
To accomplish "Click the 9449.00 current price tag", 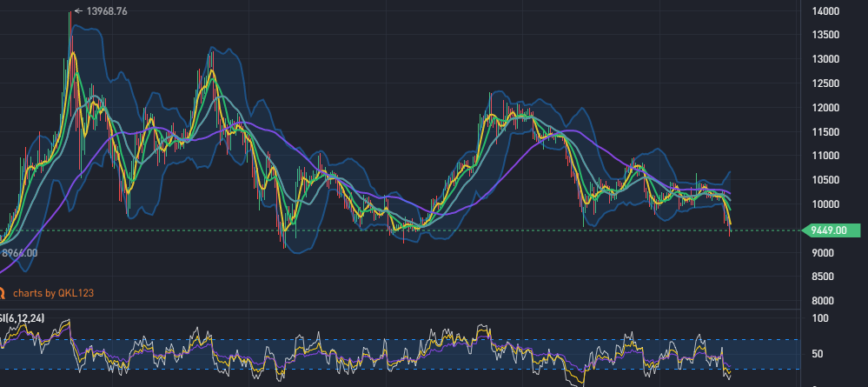I will coord(831,230).
